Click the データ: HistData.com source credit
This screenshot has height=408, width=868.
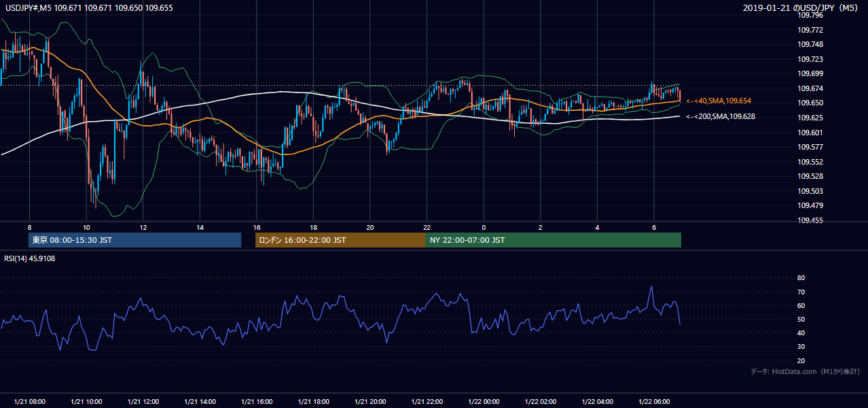(x=806, y=371)
